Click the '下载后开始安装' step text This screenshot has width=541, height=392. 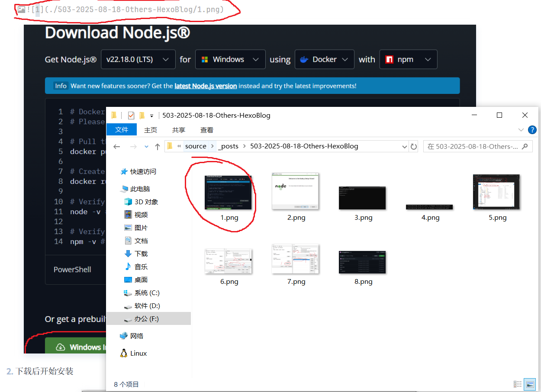coord(45,371)
